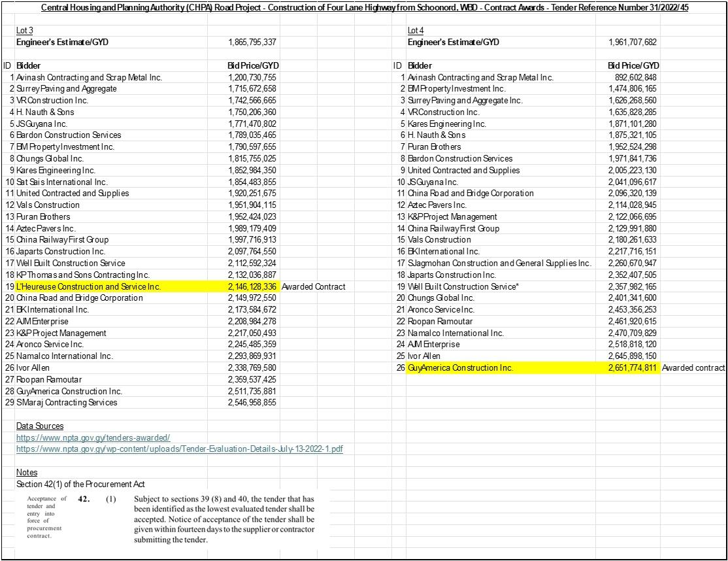Select 'Bid Price/GYD' header in Lot 4
Screen dimensions: 728x561
[x=633, y=66]
